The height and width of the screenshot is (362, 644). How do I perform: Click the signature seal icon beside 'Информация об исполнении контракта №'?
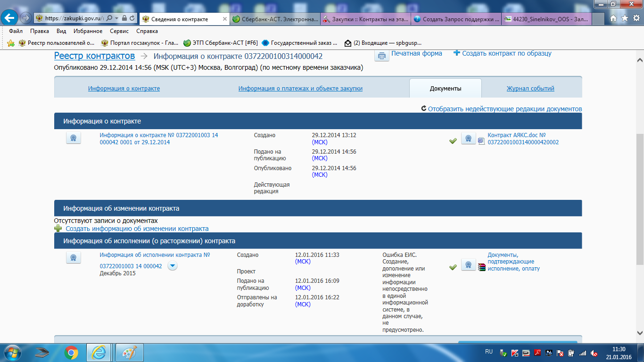[73, 258]
